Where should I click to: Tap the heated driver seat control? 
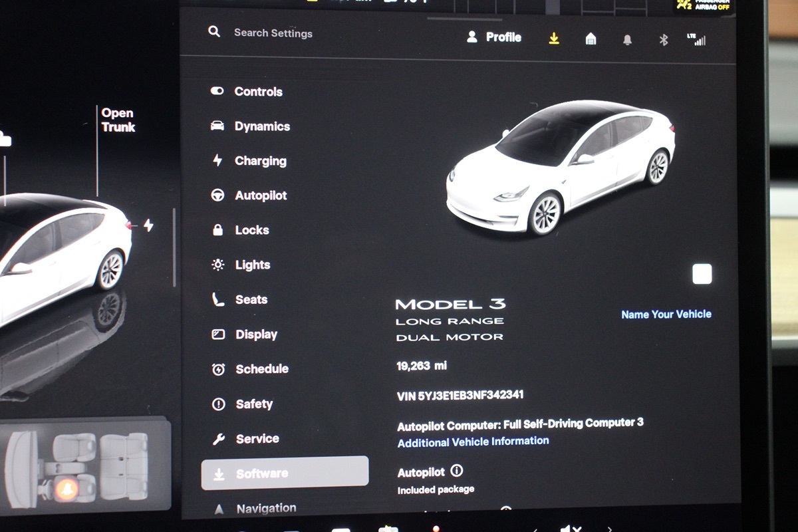pos(66,489)
